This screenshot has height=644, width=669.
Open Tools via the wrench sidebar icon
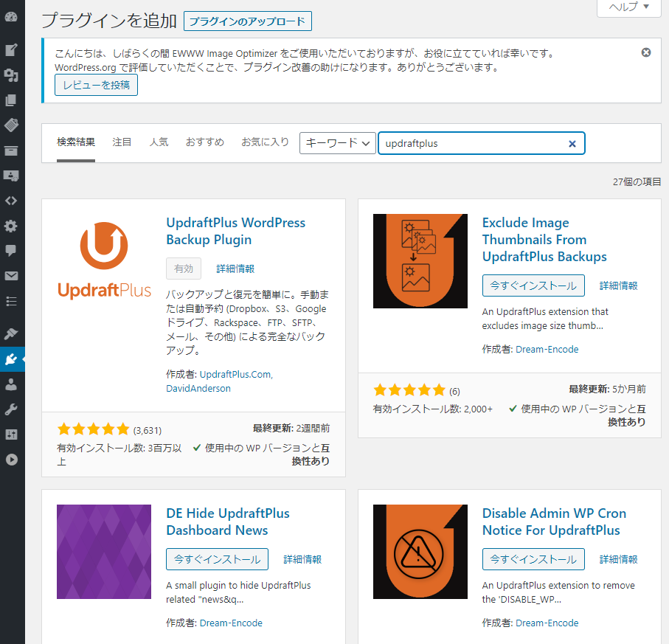(11, 409)
